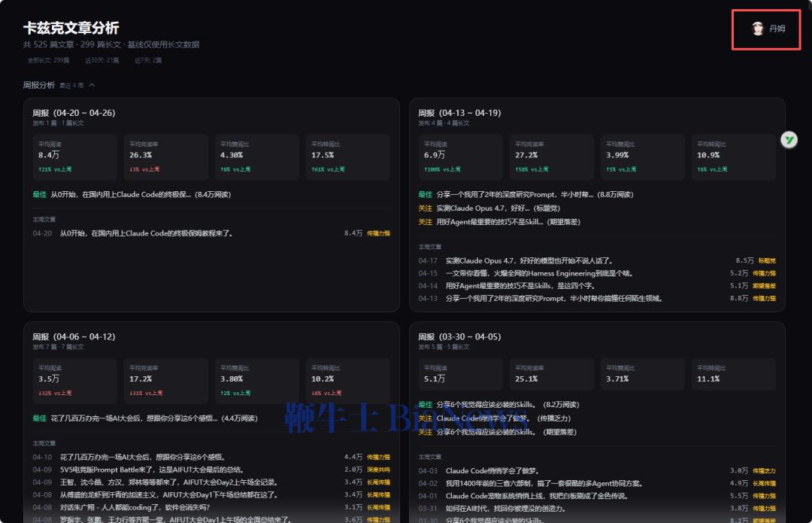This screenshot has width=812, height=523.
Task: Select the 最佳 label in the 04-20 weekly report
Action: [x=39, y=194]
